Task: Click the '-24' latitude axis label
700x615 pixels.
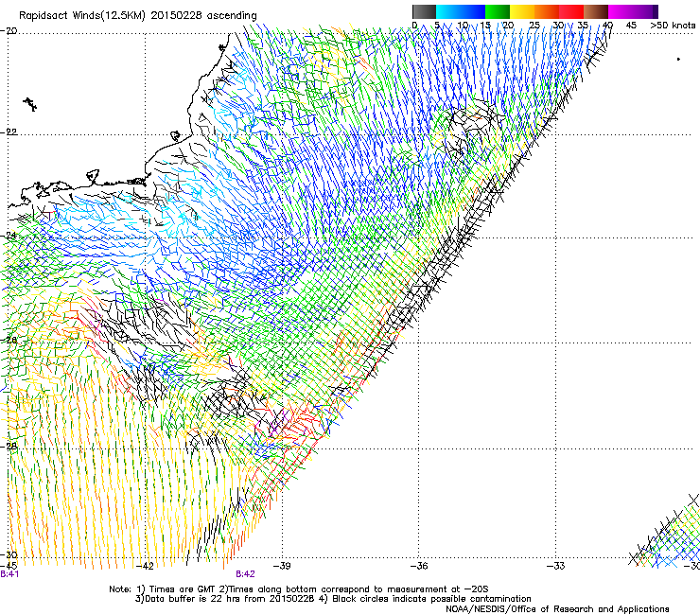Action: coord(9,235)
